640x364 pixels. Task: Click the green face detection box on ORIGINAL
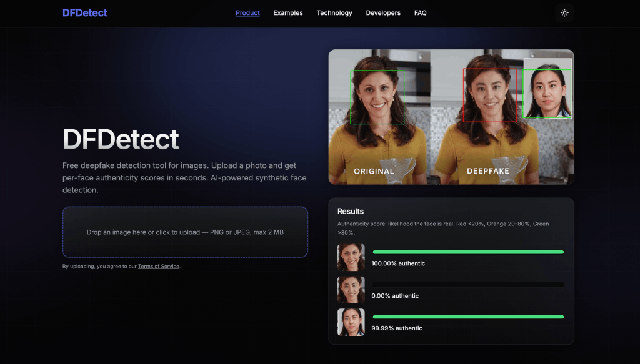pos(377,96)
